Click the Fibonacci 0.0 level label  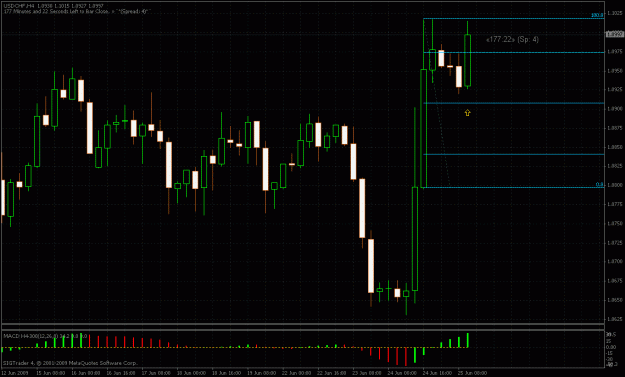click(599, 185)
